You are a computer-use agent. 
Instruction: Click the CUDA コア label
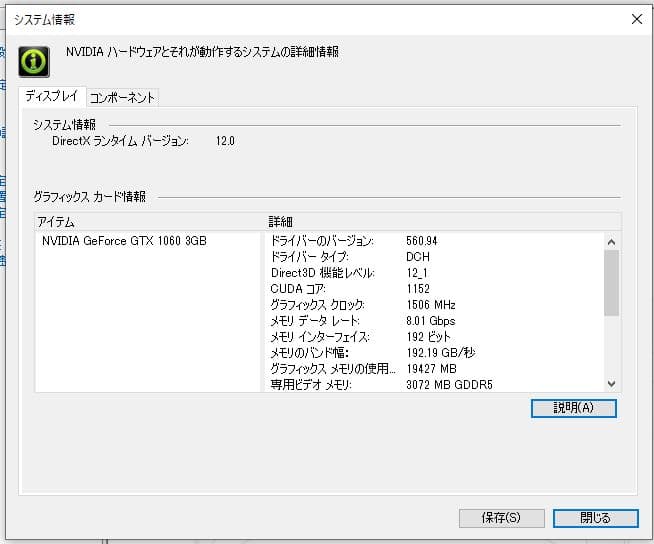(x=298, y=289)
